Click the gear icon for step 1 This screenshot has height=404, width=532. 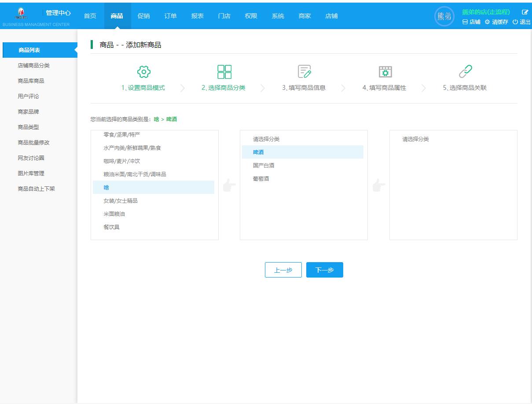[x=144, y=71]
